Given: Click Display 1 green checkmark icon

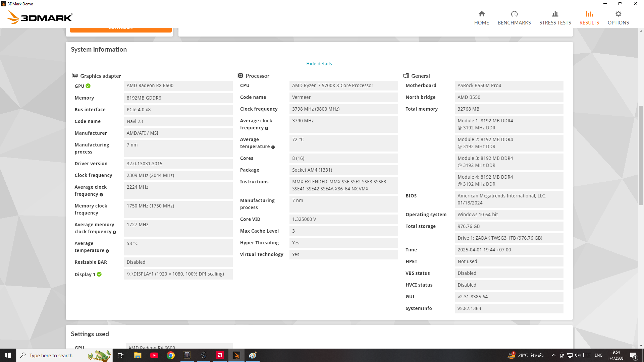Looking at the screenshot, I should (99, 274).
